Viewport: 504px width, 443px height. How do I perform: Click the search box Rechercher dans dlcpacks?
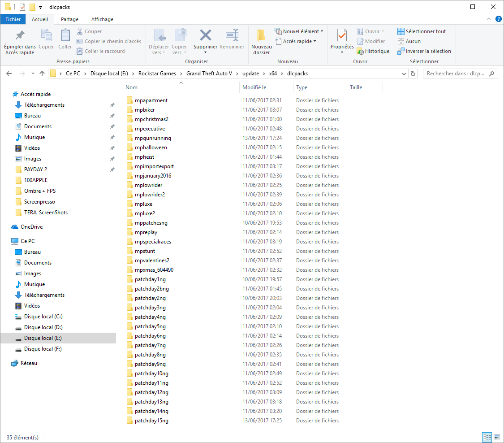pos(460,74)
